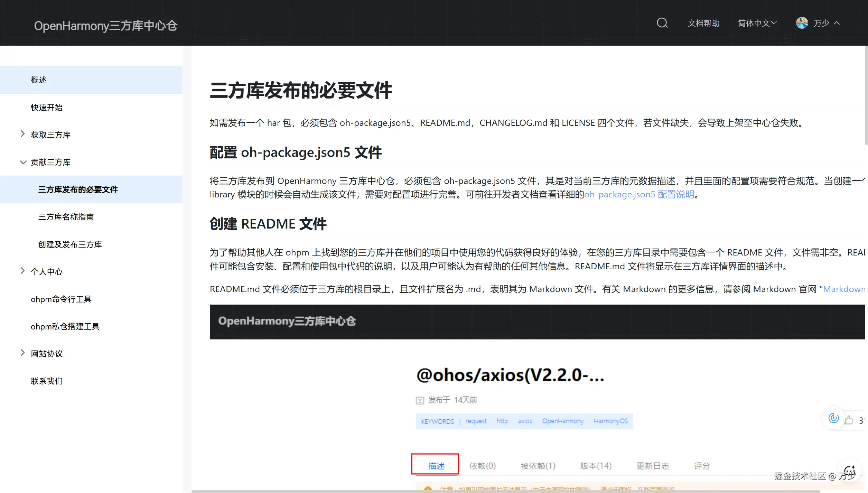The width and height of the screenshot is (868, 493).
Task: Open ohpm命令行工具 in the sidebar
Action: 61,299
